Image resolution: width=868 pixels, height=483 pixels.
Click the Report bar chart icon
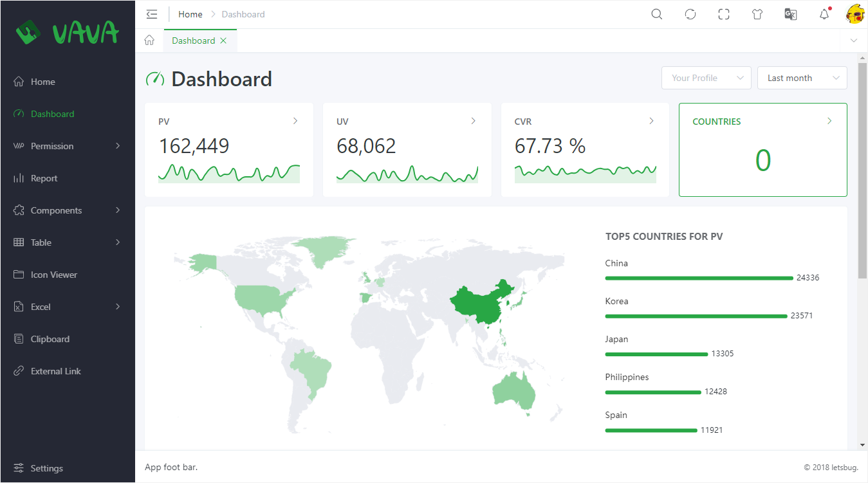tap(19, 178)
